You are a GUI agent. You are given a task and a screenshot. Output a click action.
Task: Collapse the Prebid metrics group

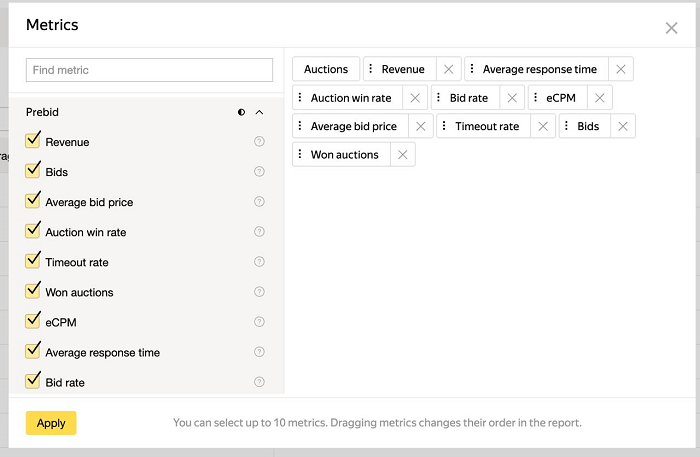click(x=260, y=113)
